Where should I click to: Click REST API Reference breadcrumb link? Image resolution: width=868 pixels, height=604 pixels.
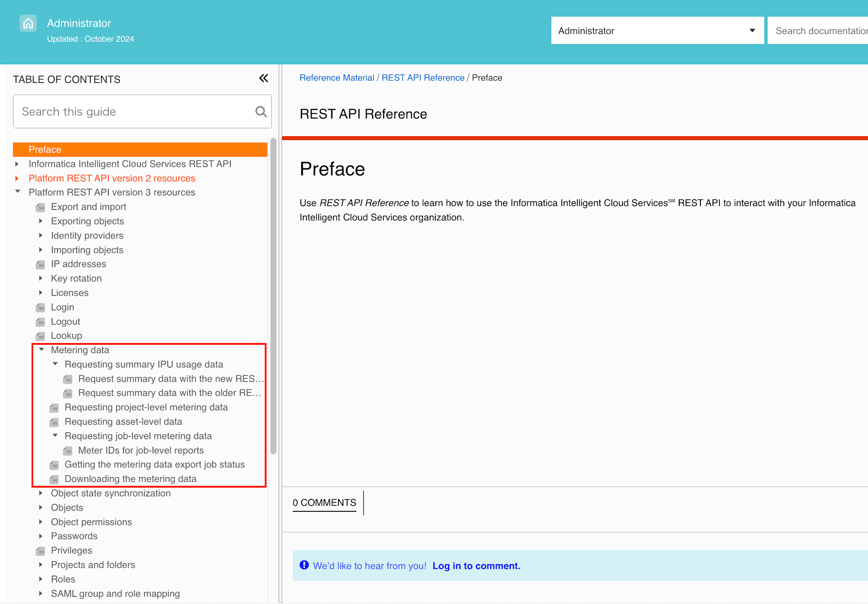tap(423, 78)
